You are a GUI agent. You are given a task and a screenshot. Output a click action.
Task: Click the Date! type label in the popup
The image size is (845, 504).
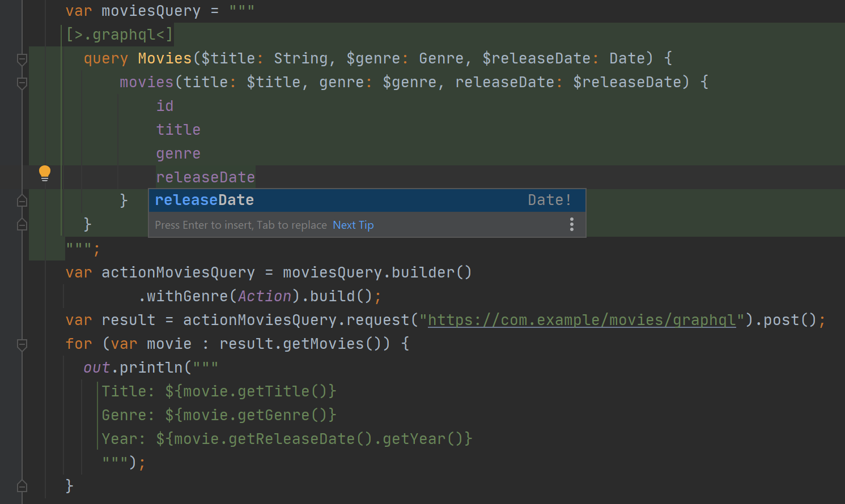550,200
